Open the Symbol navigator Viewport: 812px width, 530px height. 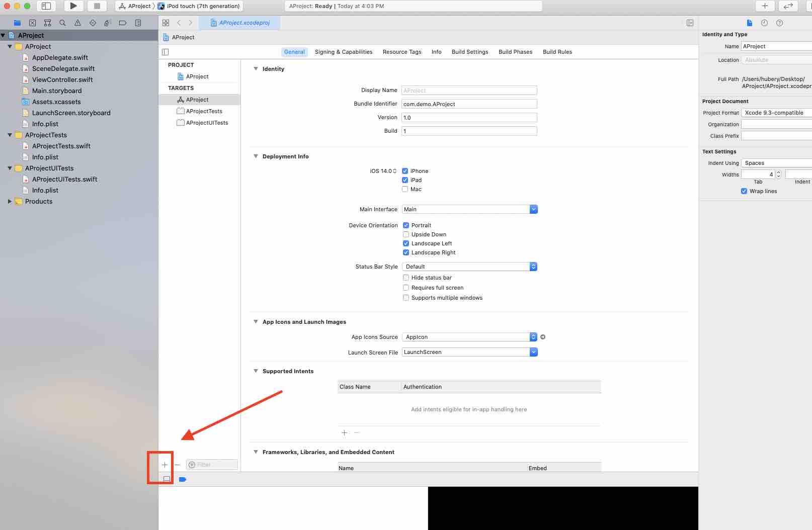click(48, 23)
